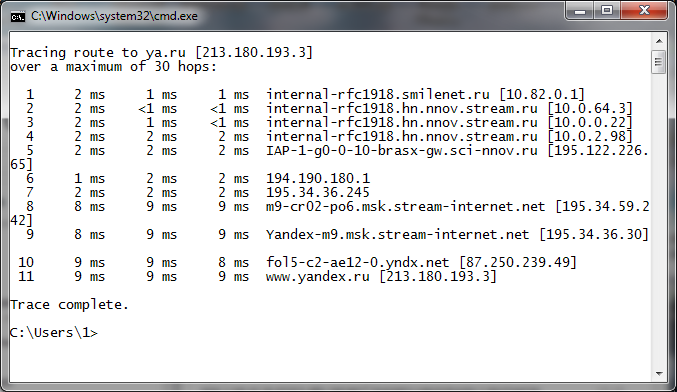Click the C:\Users\1> command prompt line
The image size is (677, 392).
click(54, 333)
